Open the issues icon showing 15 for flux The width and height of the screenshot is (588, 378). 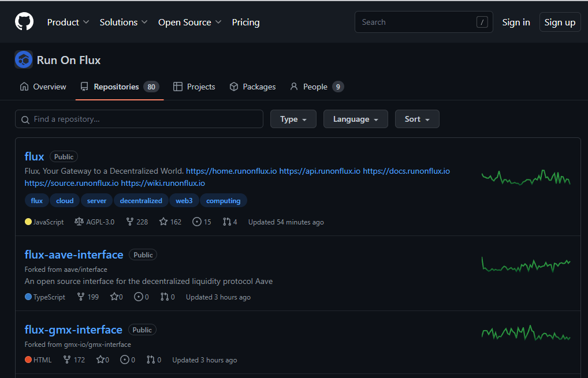(x=196, y=222)
